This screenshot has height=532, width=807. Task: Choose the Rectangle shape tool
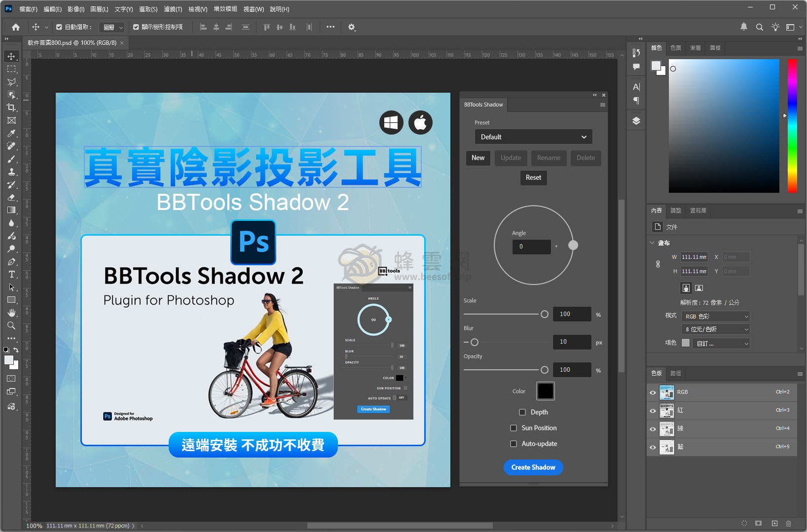11,300
